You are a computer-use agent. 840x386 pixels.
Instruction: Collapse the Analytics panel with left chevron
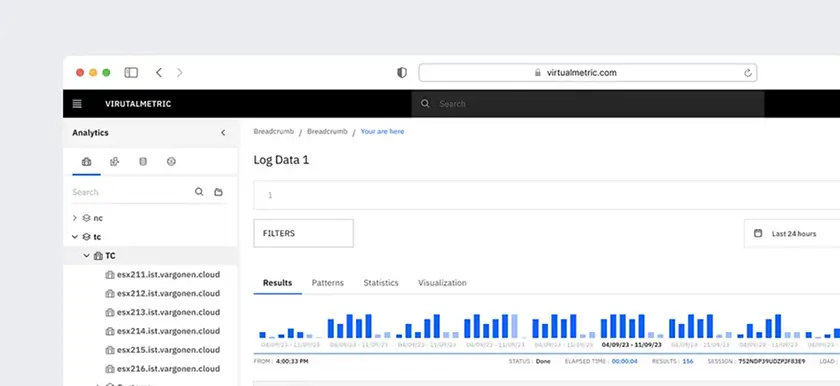point(223,133)
